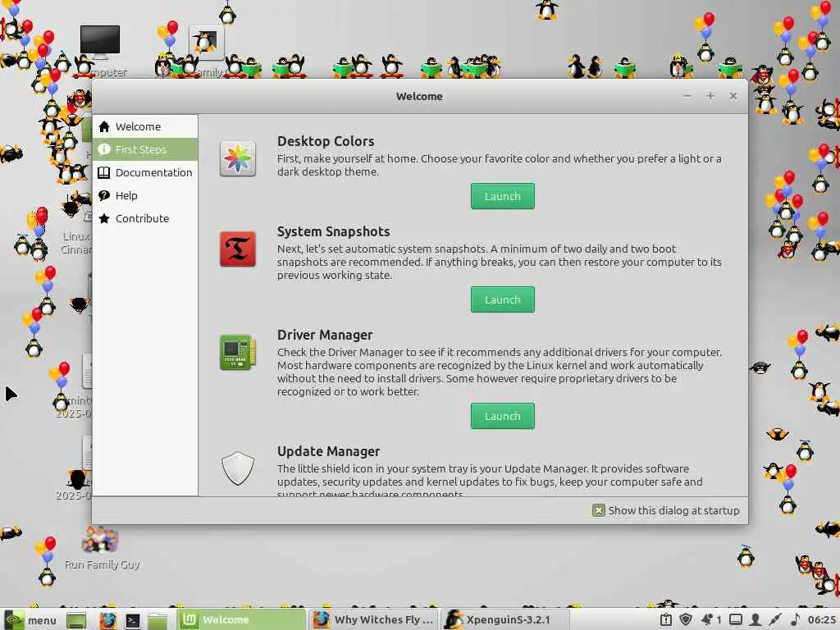Switch to XpenguinS-3.2.1 taskbar window
Image resolution: width=840 pixels, height=630 pixels.
pyautogui.click(x=505, y=620)
